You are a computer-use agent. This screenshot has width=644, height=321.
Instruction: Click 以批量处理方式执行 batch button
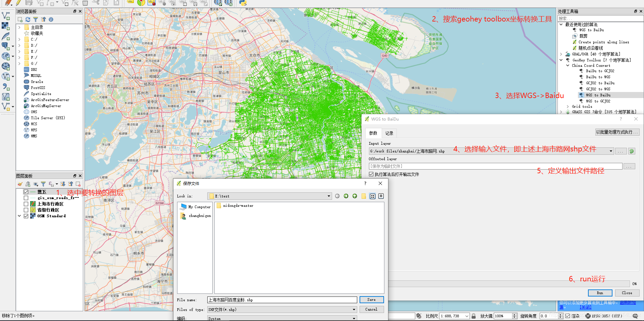tap(617, 132)
